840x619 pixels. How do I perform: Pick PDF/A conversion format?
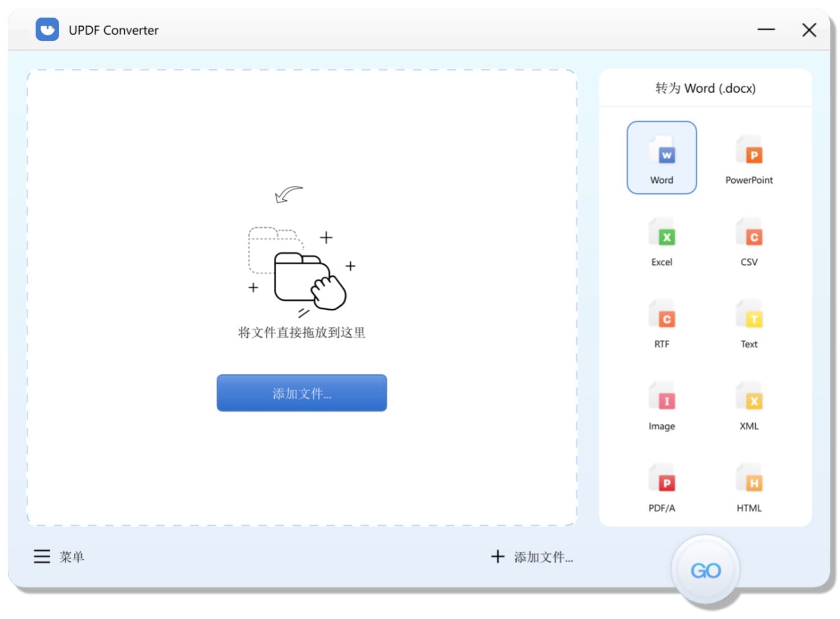(x=661, y=487)
